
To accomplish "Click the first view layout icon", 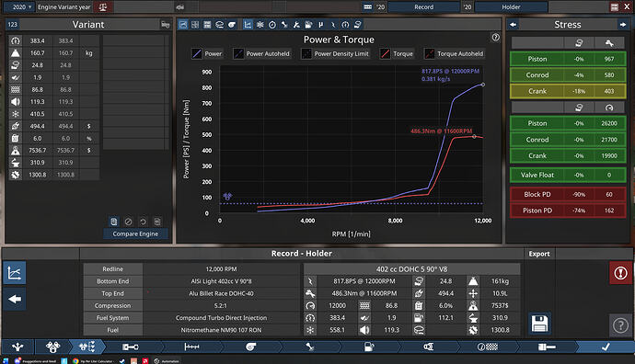I will click(183, 25).
